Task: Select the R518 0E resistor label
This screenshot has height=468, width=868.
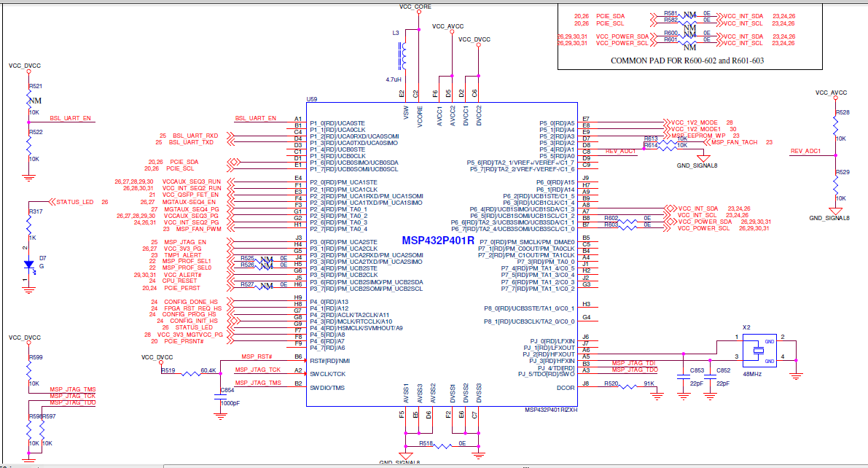Action: point(426,443)
